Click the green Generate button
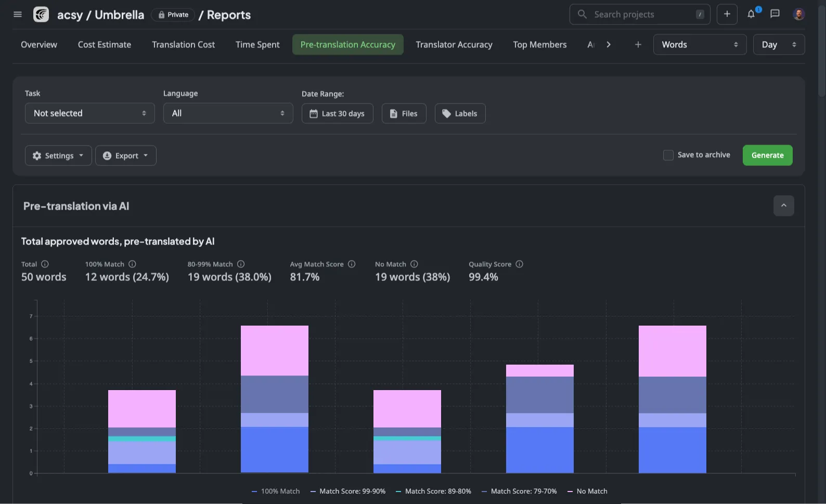Screen dimensions: 826x504 click(x=767, y=156)
